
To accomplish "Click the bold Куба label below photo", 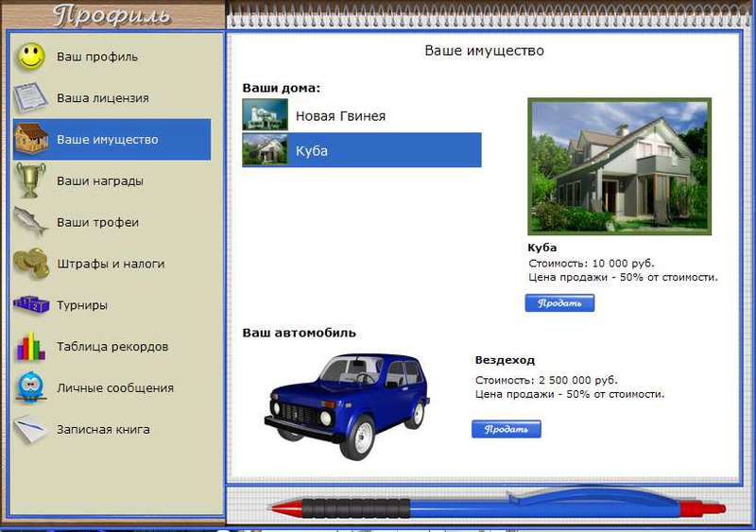I will [541, 248].
